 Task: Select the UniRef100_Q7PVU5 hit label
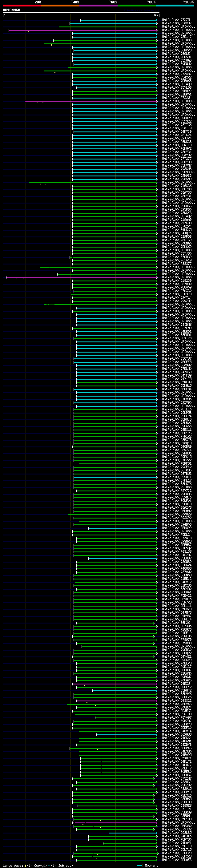coord(176,399)
